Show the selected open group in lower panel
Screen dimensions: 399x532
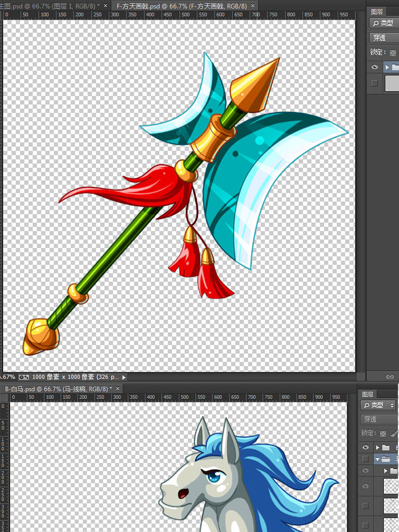(x=365, y=459)
